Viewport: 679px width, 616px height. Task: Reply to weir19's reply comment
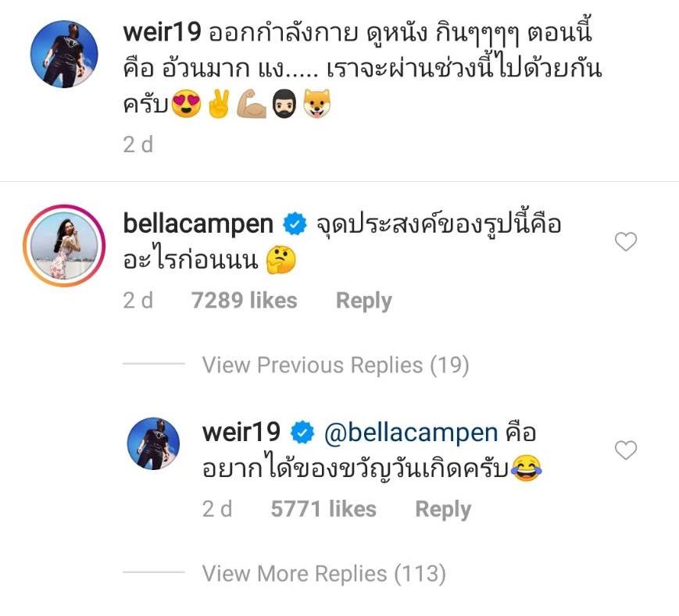coord(443,509)
